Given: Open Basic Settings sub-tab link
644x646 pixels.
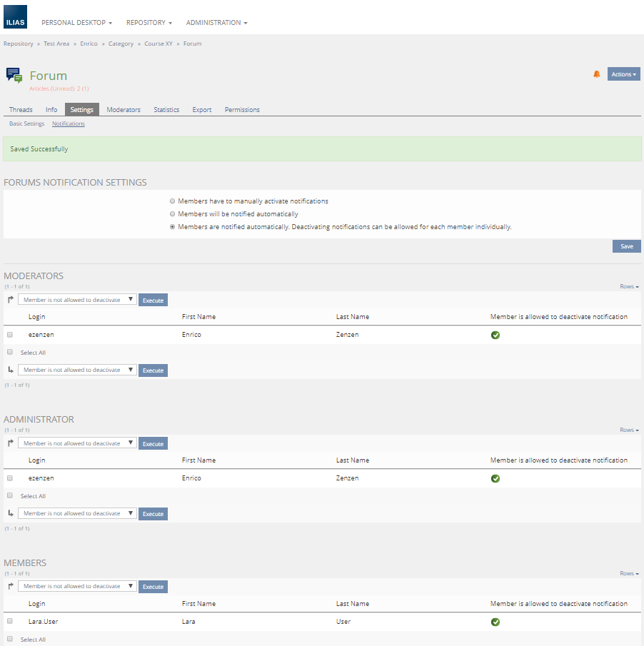Looking at the screenshot, I should click(x=26, y=123).
